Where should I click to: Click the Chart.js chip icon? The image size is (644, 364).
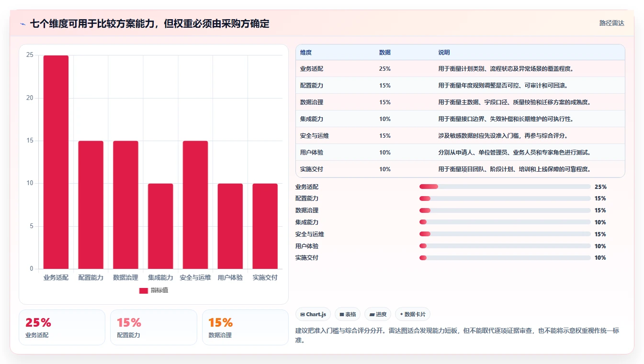pos(303,315)
